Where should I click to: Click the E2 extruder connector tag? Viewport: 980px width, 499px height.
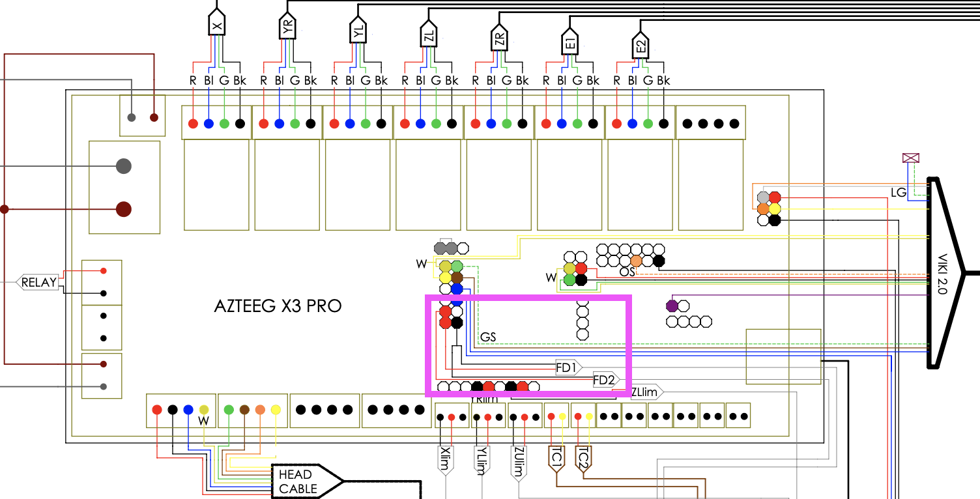click(x=640, y=45)
